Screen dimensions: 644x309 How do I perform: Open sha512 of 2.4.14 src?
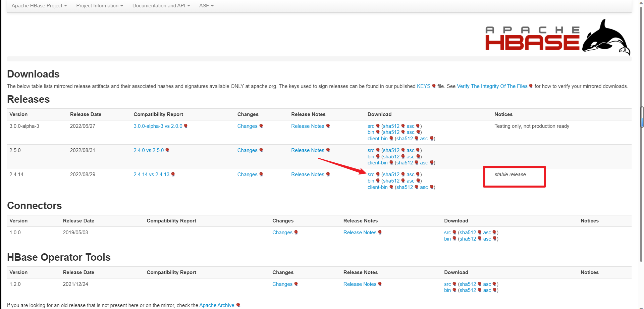pyautogui.click(x=391, y=174)
